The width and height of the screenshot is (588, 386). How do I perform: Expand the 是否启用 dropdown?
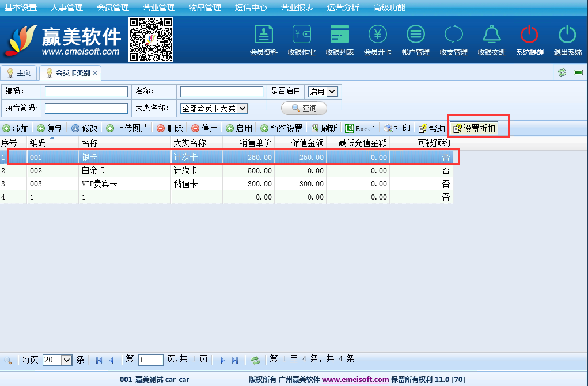(332, 91)
